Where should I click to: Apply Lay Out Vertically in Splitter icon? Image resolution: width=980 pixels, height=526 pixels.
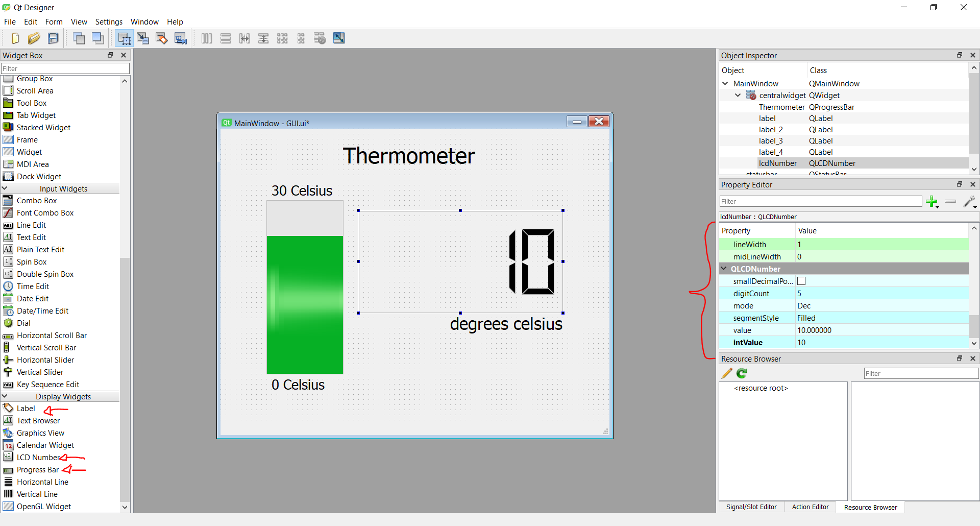(263, 38)
